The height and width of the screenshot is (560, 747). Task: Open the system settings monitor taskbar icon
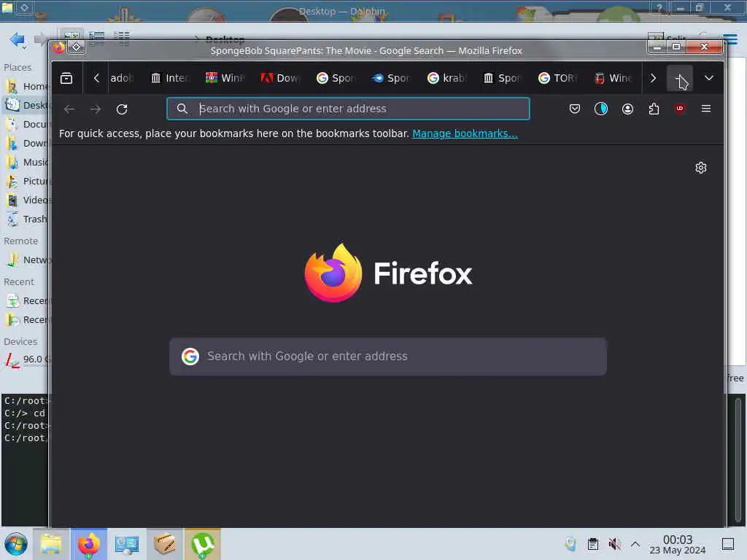(127, 544)
